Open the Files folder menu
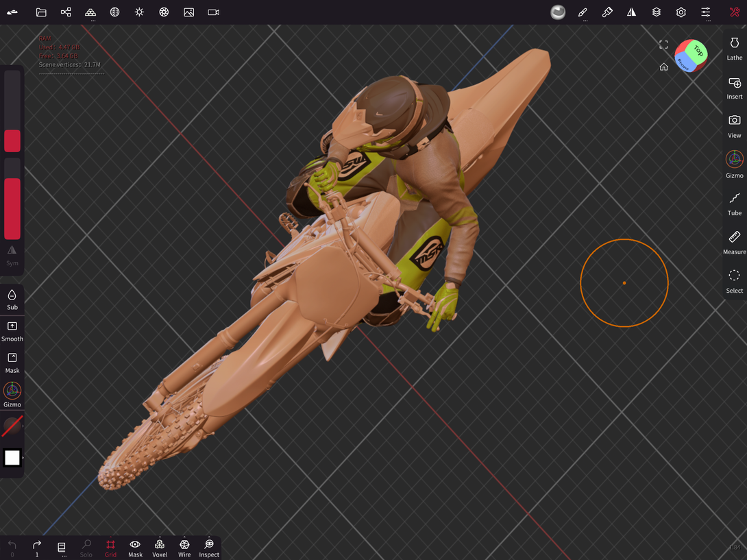747x560 pixels. pyautogui.click(x=41, y=12)
